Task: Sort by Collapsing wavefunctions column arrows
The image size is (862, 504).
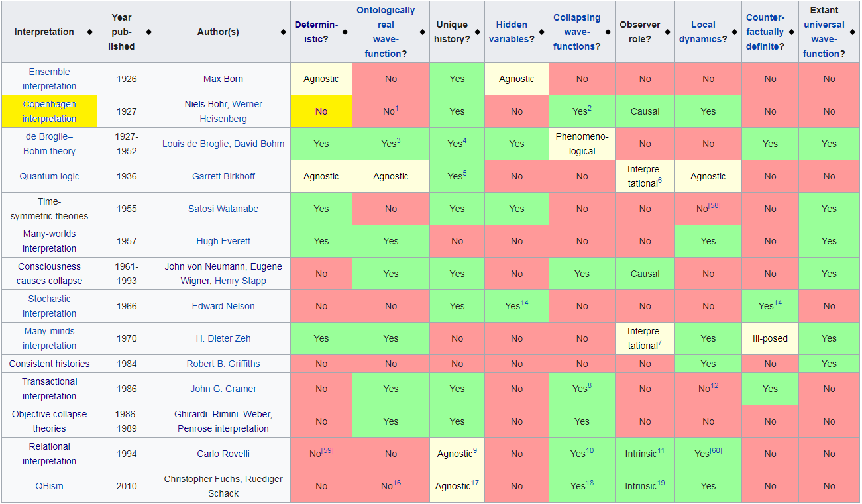Action: click(607, 32)
